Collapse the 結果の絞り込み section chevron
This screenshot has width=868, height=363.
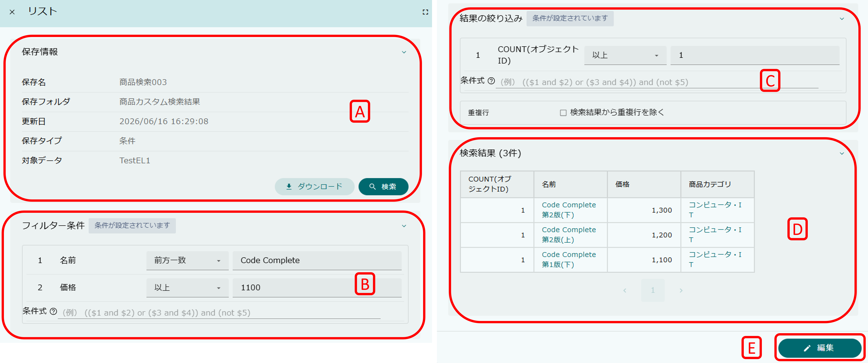tap(842, 19)
